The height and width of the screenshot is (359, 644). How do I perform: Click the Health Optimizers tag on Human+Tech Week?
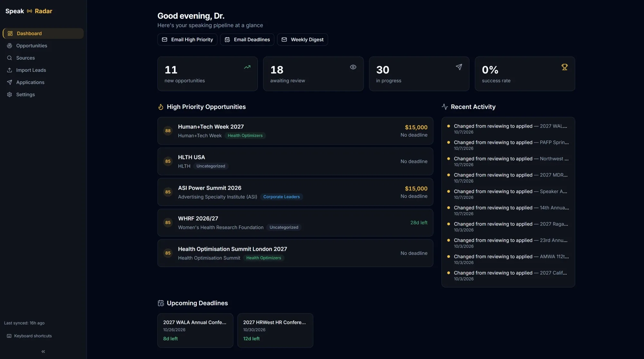point(245,136)
